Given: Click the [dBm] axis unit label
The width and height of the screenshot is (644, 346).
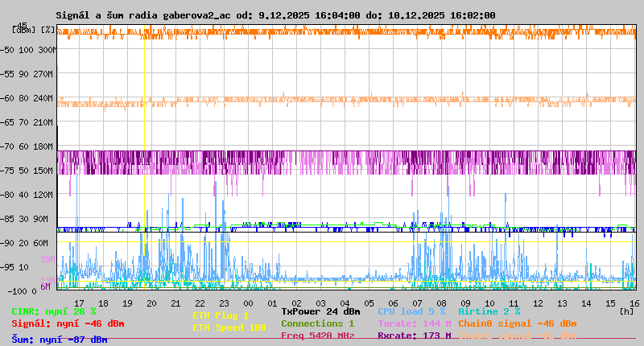Looking at the screenshot, I should [23, 29].
